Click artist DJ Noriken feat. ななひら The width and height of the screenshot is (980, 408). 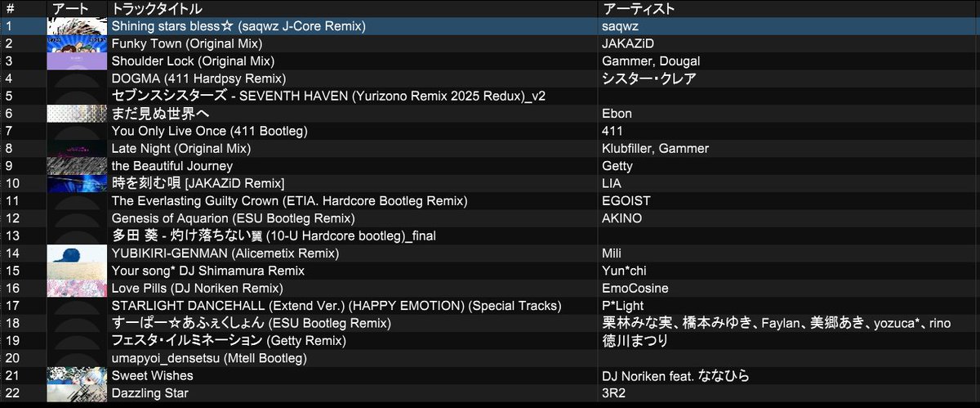[x=675, y=375]
